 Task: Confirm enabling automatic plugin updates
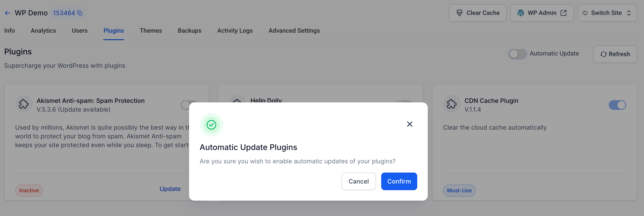[x=399, y=181]
